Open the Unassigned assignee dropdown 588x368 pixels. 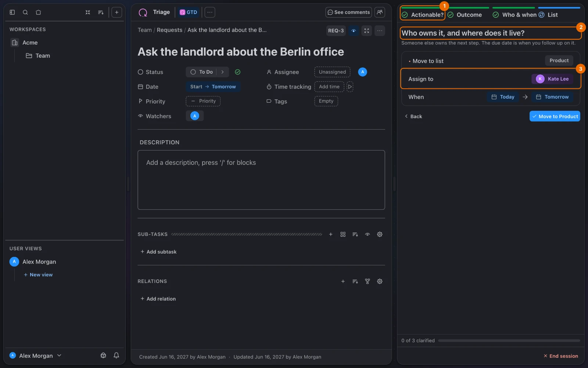coord(332,72)
